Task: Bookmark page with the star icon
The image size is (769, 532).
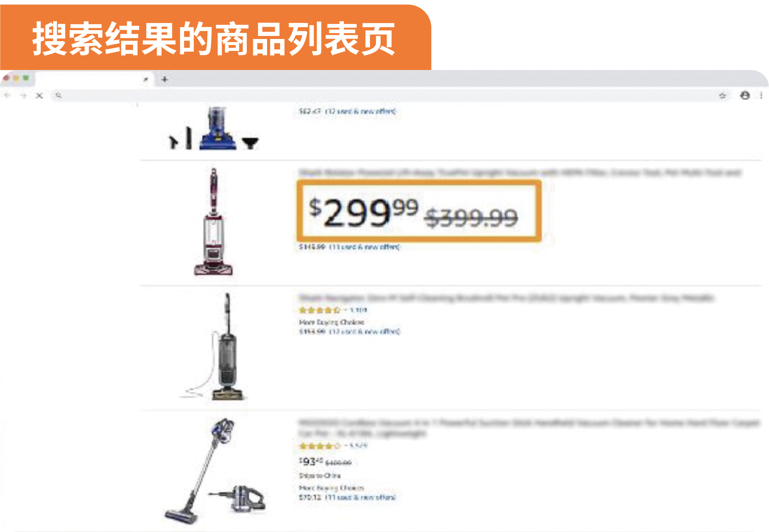Action: (723, 96)
